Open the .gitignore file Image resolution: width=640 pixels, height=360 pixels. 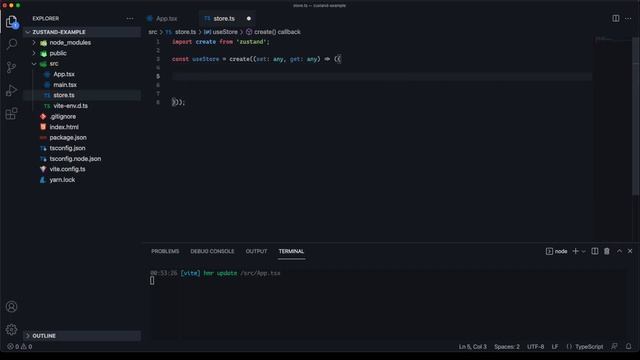[x=82, y=116]
